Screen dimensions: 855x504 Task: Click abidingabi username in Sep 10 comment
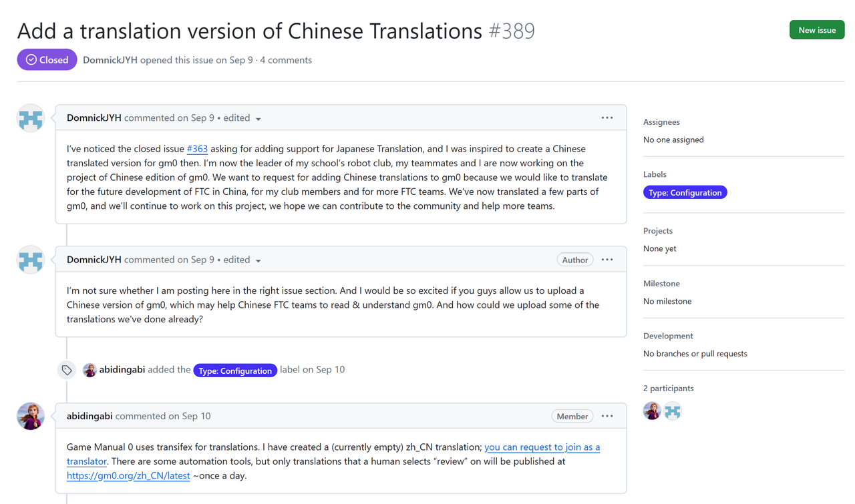click(x=90, y=416)
